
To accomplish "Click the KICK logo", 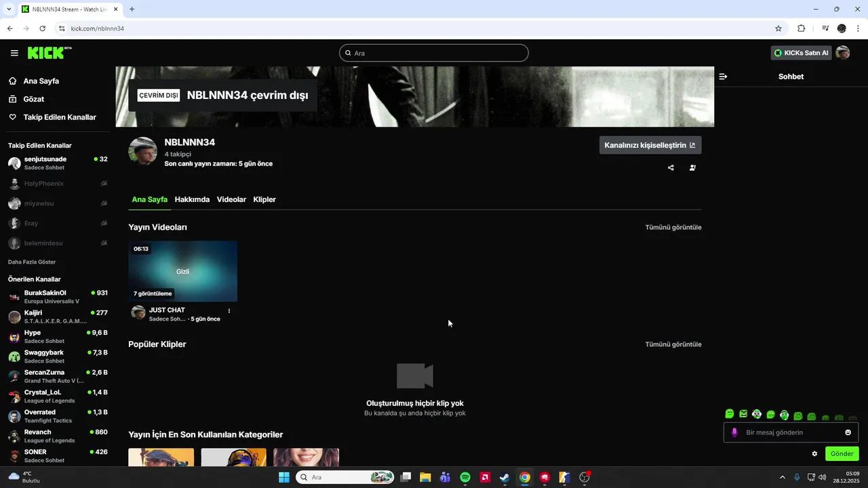I will [x=50, y=53].
